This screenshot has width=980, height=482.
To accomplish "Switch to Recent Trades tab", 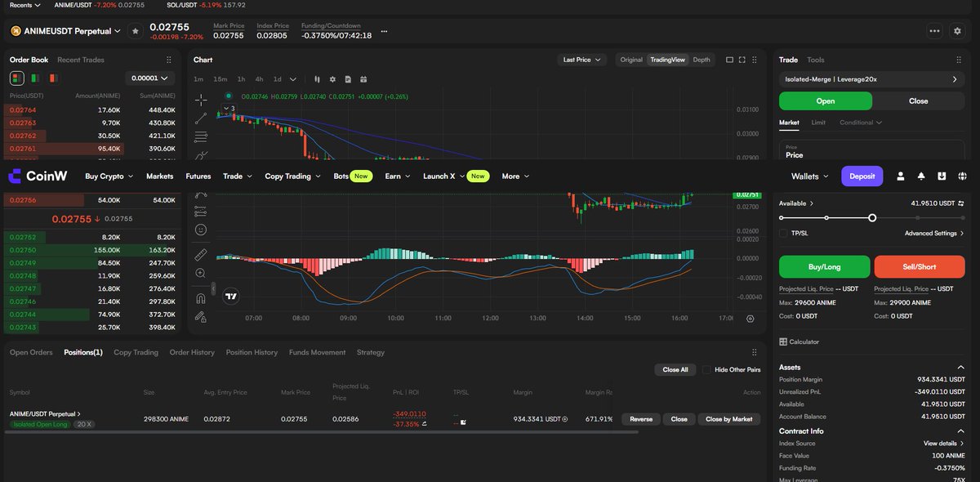I will pyautogui.click(x=81, y=60).
